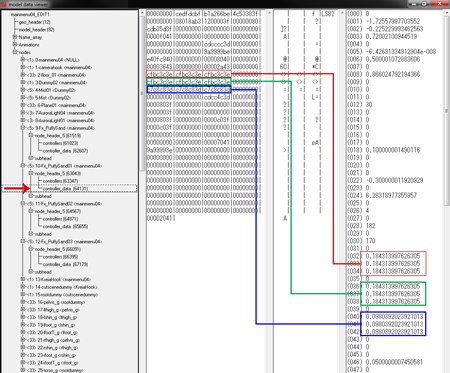Select the mainmenu04_EDIT1 root item

30,14
